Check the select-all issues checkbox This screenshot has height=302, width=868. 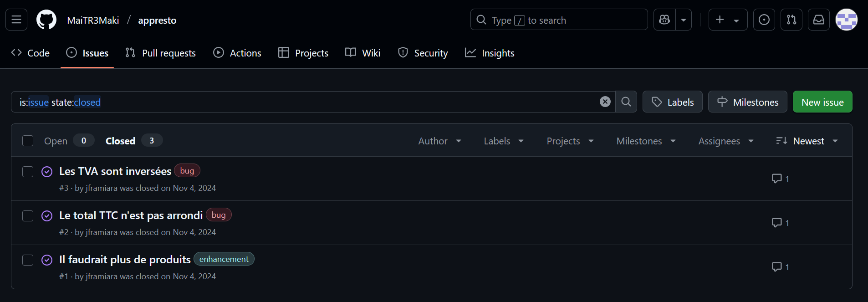28,141
